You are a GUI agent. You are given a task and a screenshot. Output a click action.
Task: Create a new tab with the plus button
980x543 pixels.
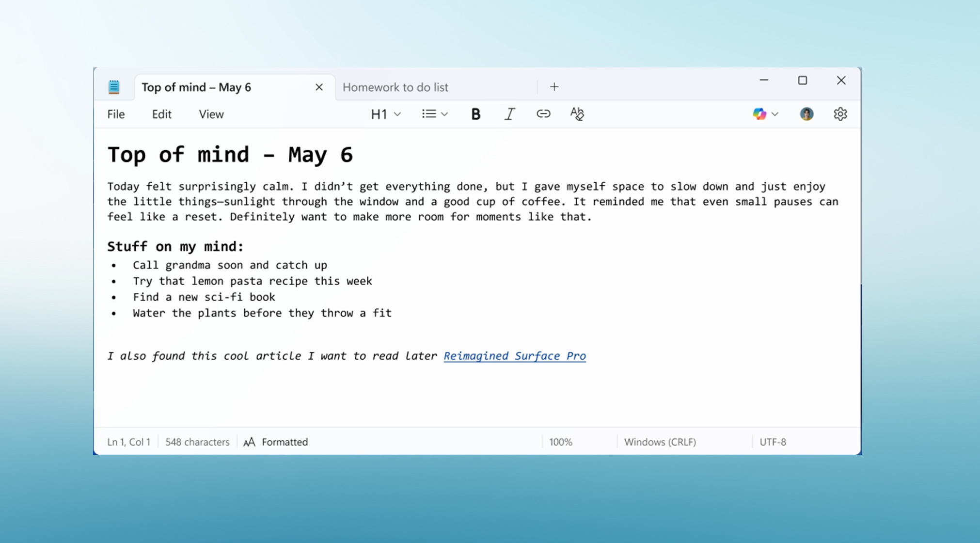(554, 86)
